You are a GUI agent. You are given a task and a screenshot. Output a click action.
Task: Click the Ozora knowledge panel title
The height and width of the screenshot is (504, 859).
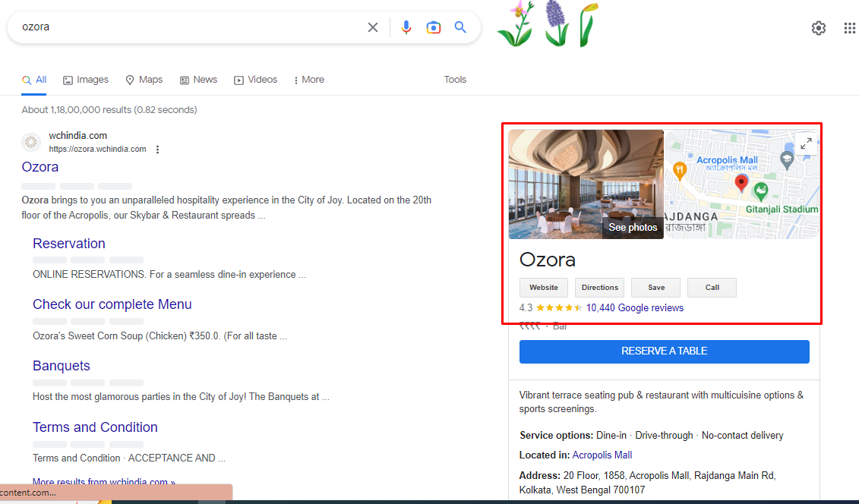point(548,260)
